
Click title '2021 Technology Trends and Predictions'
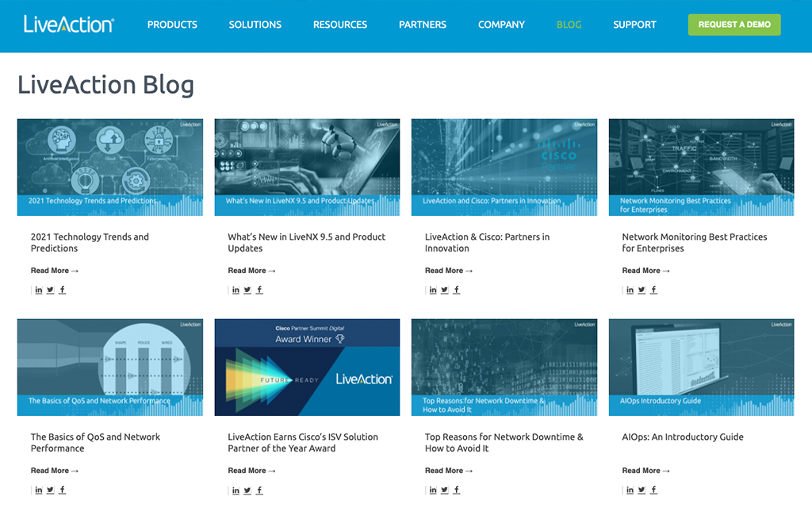(x=90, y=242)
